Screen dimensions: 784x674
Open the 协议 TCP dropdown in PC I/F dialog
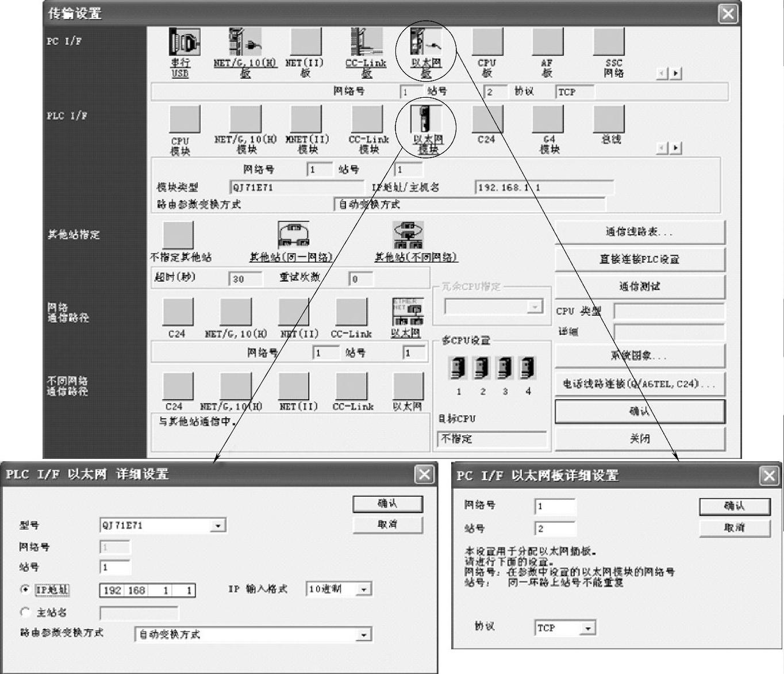tap(587, 628)
